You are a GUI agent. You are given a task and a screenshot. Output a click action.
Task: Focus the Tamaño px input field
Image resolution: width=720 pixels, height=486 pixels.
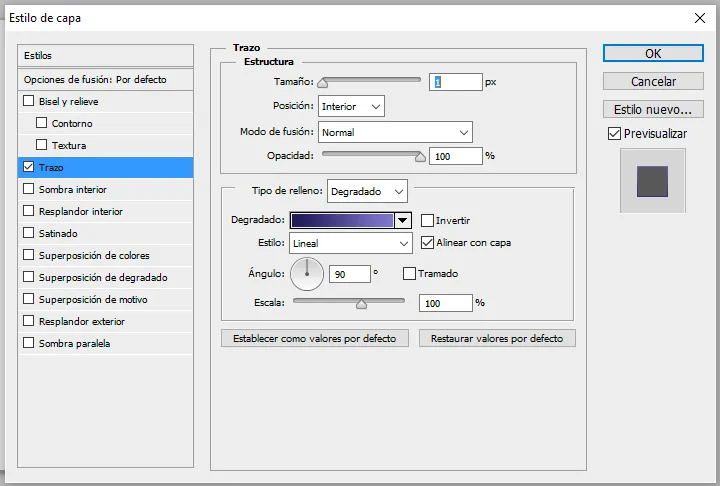[x=456, y=82]
